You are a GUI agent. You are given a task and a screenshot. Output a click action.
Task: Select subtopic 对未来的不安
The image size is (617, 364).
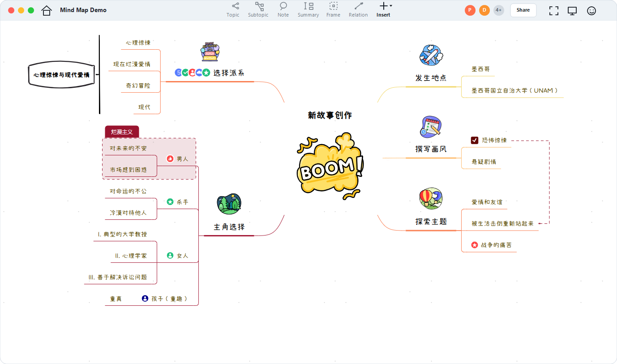(x=129, y=148)
